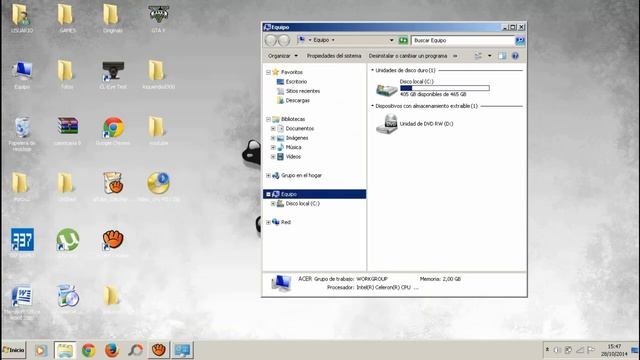640x360 pixels.
Task: Select Grupo en el hogar item
Action: coord(297,176)
